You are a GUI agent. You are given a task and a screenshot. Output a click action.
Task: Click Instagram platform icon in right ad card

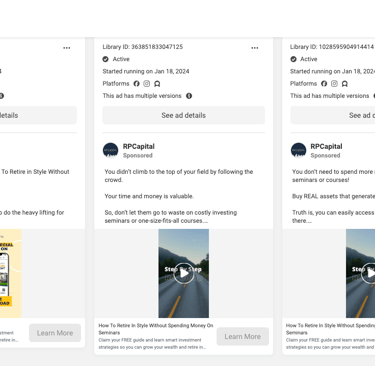[x=334, y=84]
